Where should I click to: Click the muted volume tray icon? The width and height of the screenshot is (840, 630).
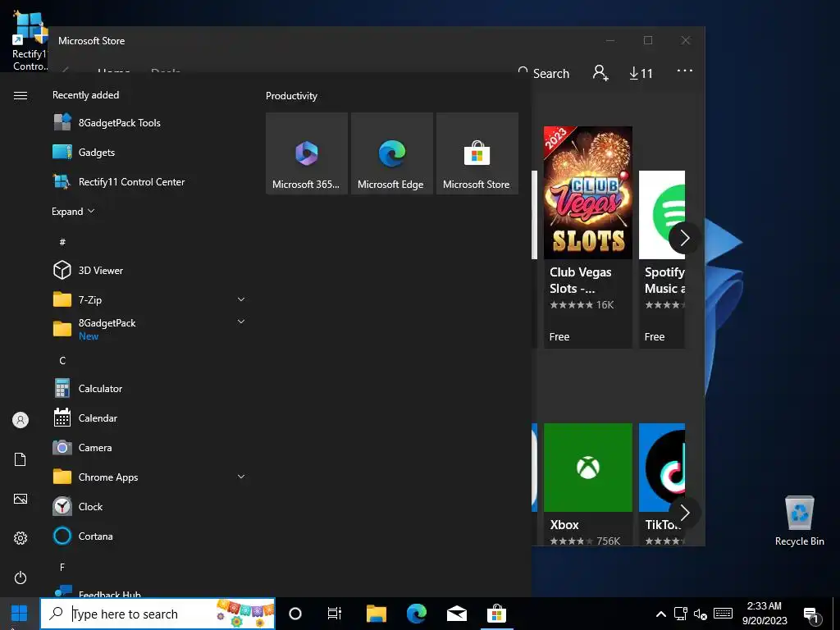coord(701,614)
